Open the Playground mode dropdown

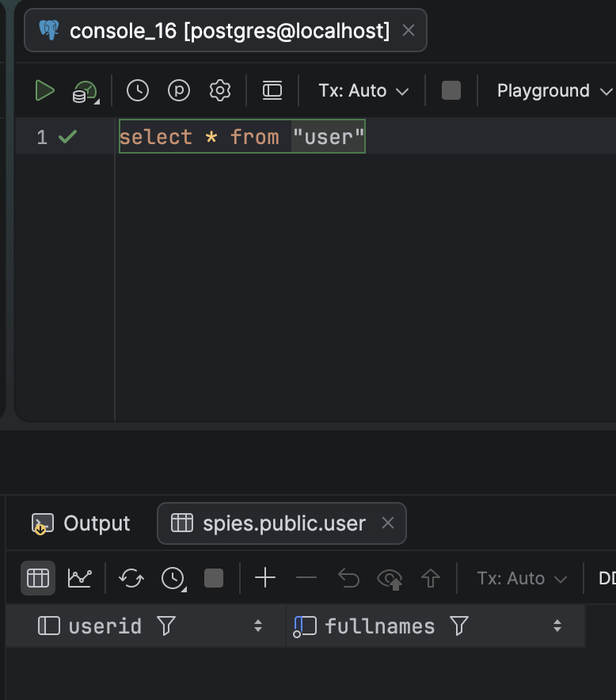(554, 90)
